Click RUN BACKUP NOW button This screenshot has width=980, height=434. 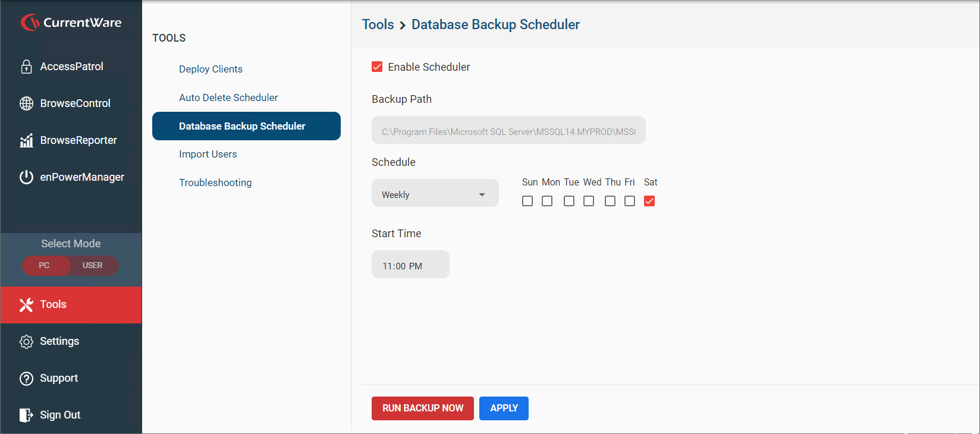click(423, 408)
